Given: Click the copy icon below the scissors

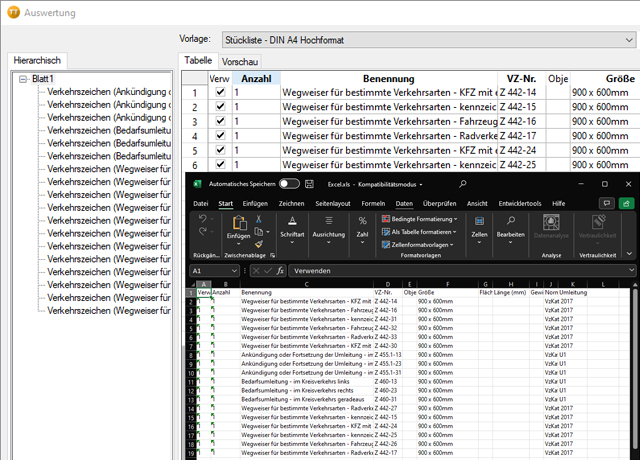Looking at the screenshot, I should [258, 232].
